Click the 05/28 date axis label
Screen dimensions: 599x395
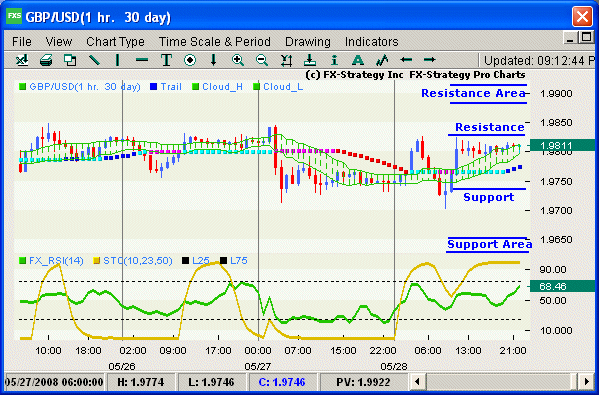point(393,367)
